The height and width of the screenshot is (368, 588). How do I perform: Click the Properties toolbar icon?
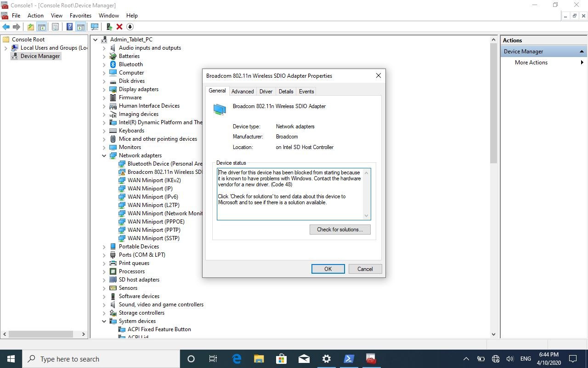tap(55, 27)
